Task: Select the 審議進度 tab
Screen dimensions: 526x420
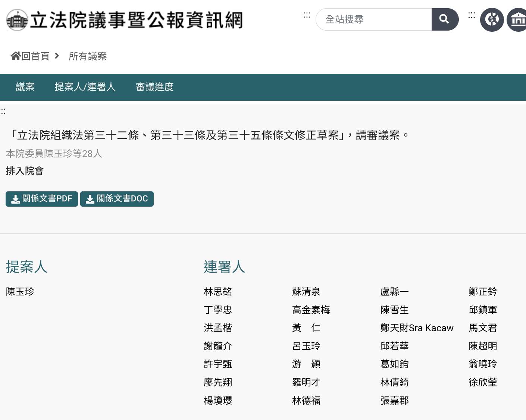Action: click(x=154, y=87)
